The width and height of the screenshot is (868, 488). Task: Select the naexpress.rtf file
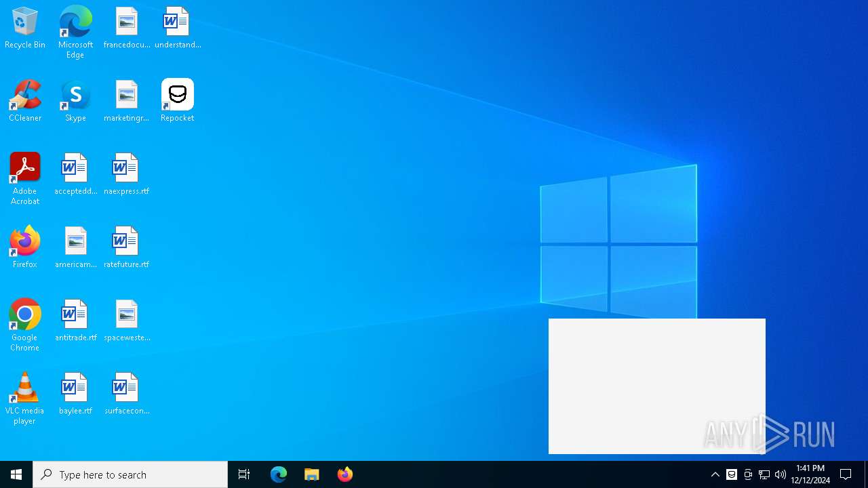coord(127,175)
